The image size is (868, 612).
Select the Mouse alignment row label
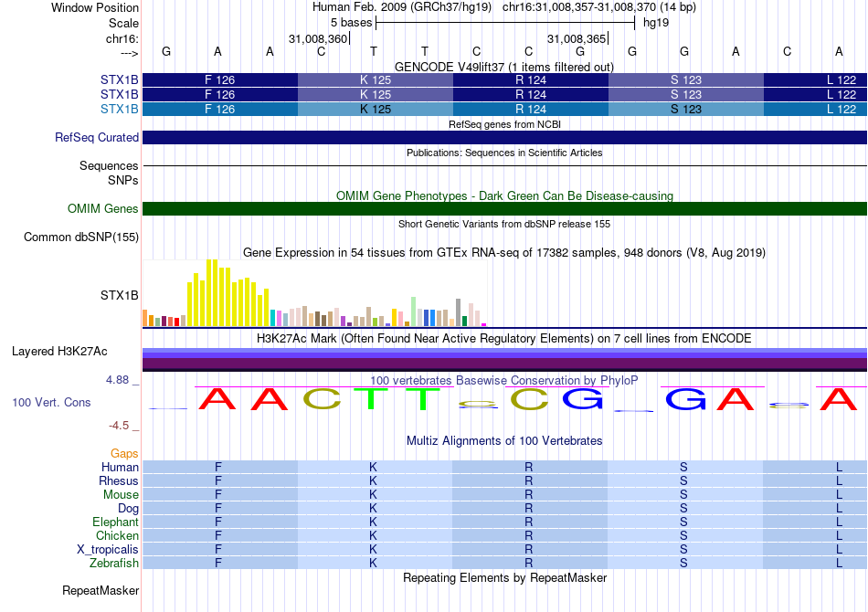[121, 495]
